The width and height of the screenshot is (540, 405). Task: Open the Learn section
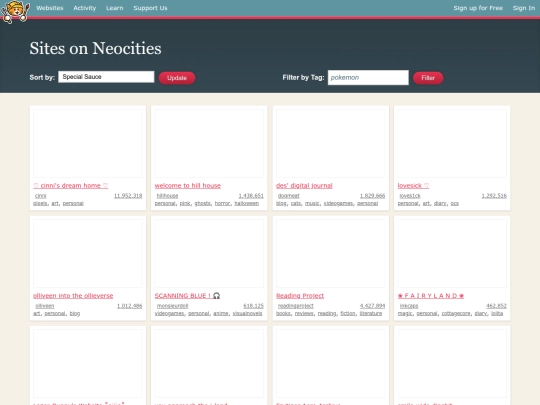[x=115, y=8]
